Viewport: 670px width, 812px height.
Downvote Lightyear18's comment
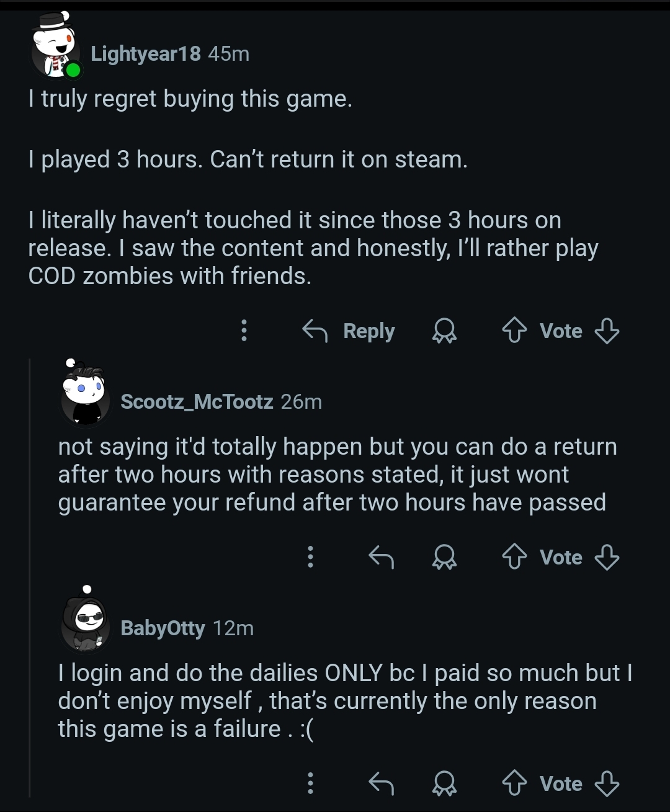coord(607,331)
